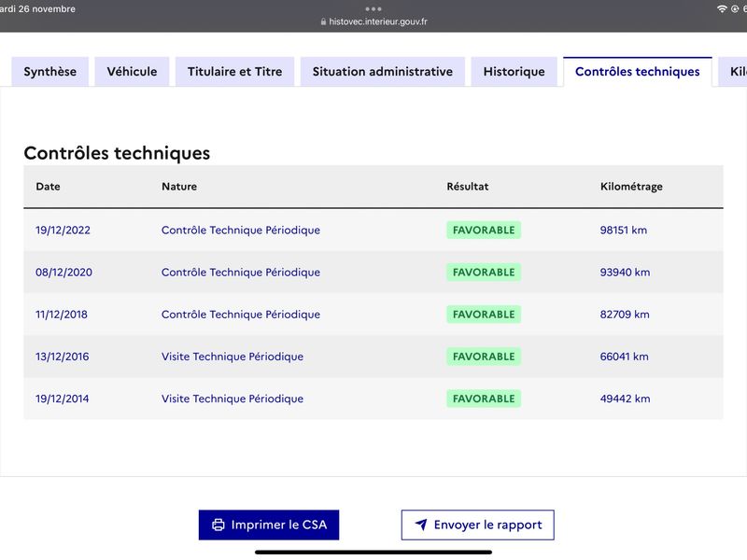Image resolution: width=747 pixels, height=560 pixels.
Task: Open the Titulaire et Titre tab
Action: point(235,72)
